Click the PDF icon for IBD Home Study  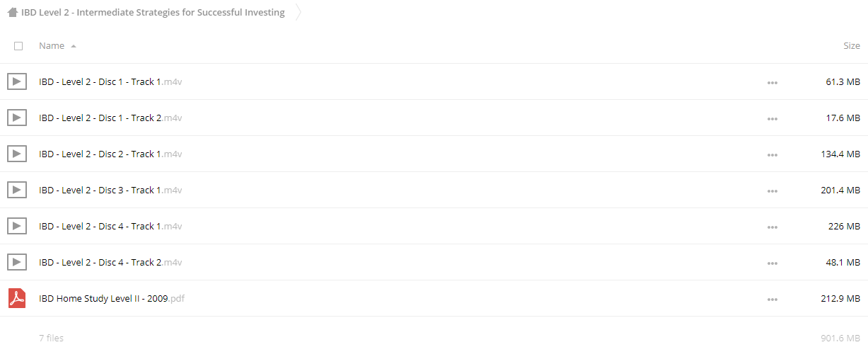click(x=17, y=298)
